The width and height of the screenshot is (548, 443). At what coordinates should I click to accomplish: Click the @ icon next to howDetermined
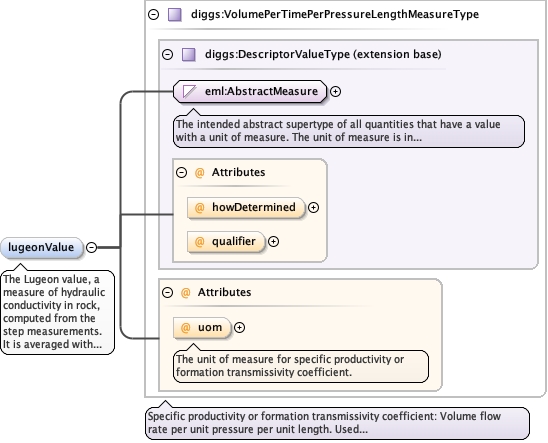[199, 208]
